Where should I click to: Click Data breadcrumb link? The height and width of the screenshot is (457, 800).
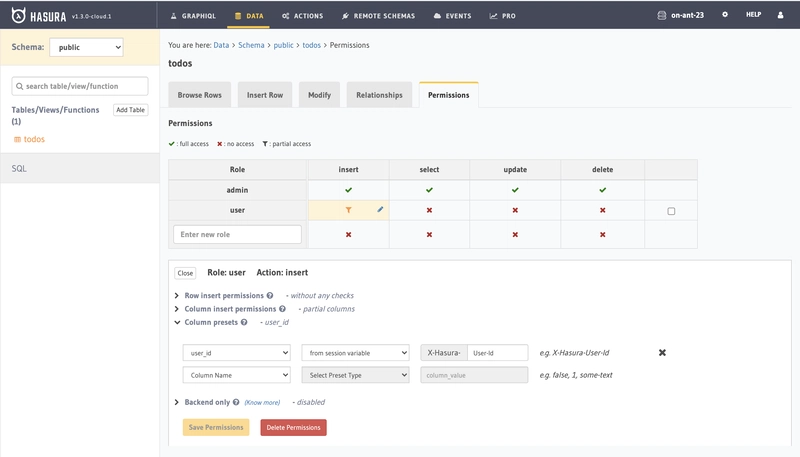221,45
